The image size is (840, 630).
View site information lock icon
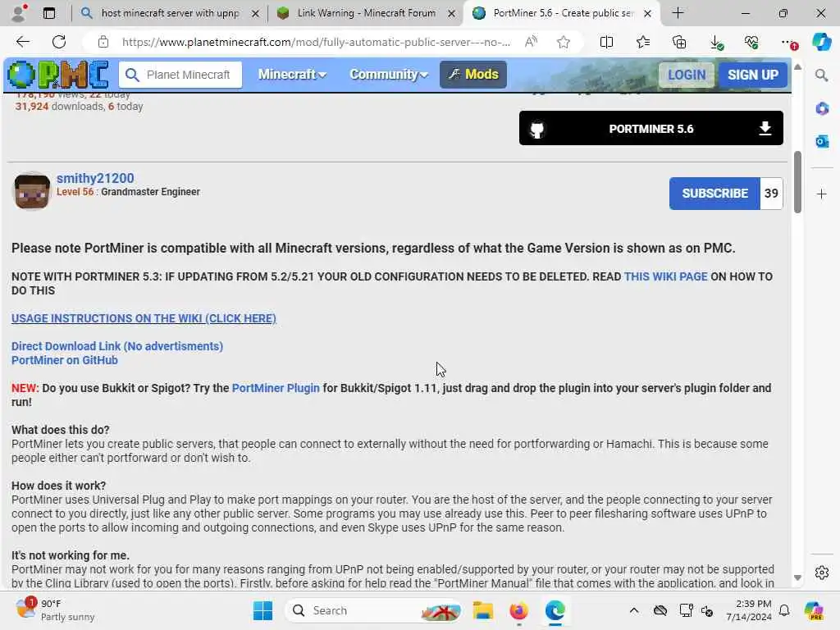(x=103, y=42)
